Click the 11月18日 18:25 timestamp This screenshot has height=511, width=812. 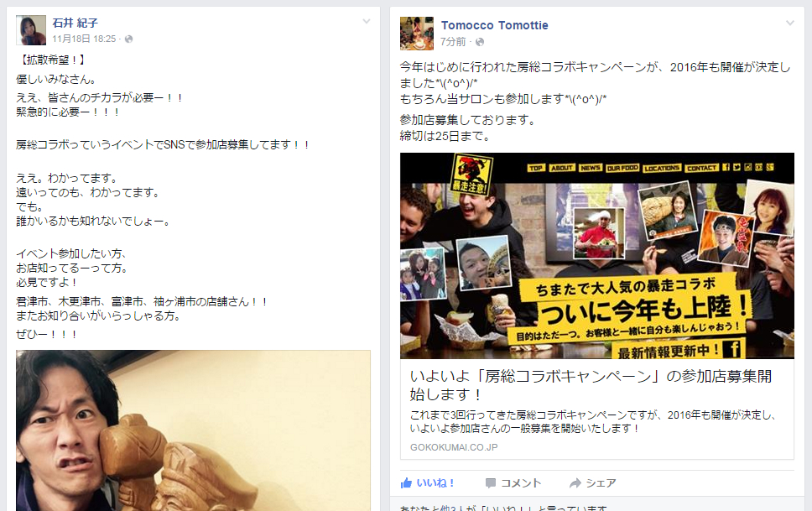click(84, 39)
